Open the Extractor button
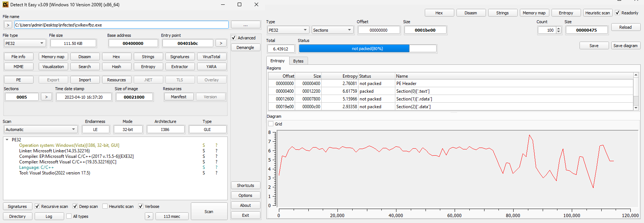Viewport: 644px width, 223px height. tap(180, 67)
